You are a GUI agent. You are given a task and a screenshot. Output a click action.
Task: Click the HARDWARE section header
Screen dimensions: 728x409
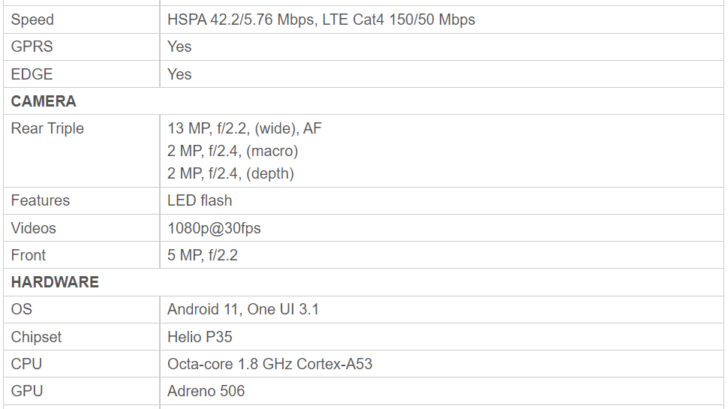55,282
